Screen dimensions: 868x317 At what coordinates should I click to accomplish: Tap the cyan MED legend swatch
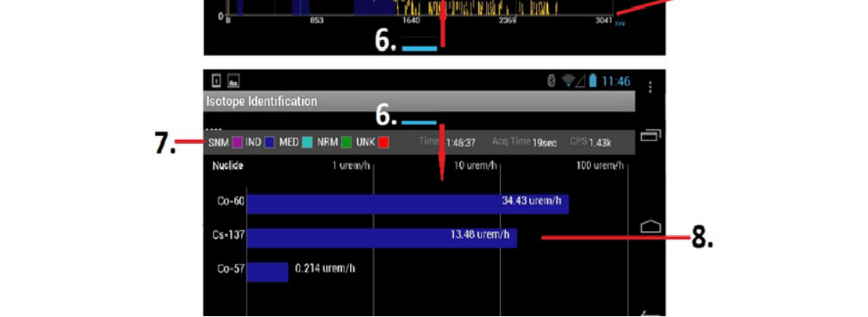(x=308, y=142)
